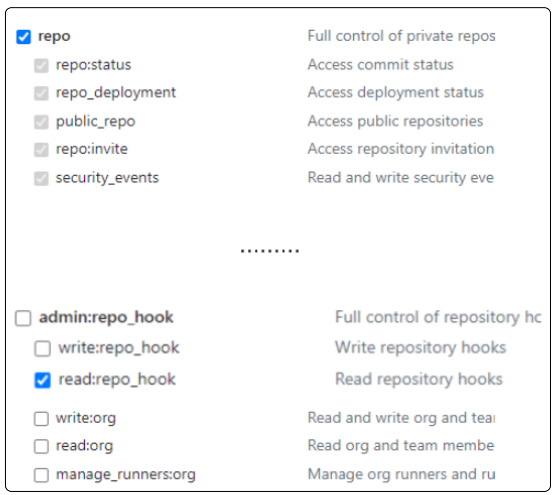Viewport: 553px width, 495px height.
Task: Click the security_events label text
Action: click(107, 178)
